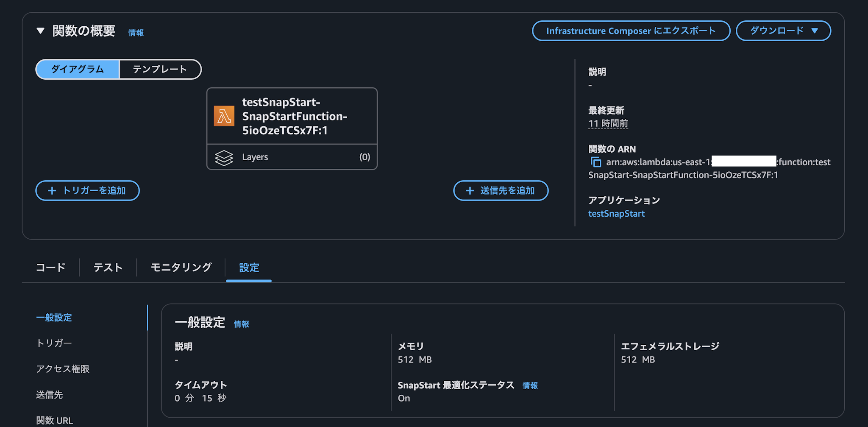Click the 関数の ARN label
This screenshot has width=868, height=427.
coord(612,149)
